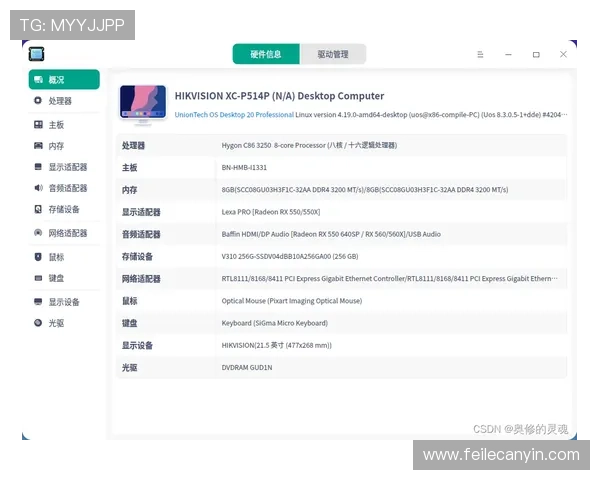This screenshot has height=480, width=600.
Task: Open the 音频适配器 audio adapter speaker icon
Action: 38,188
